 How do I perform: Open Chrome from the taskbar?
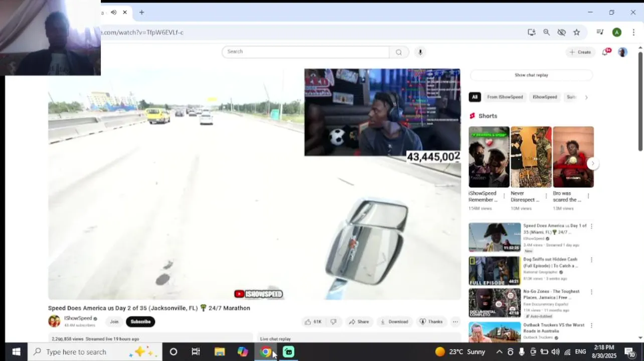(266, 352)
